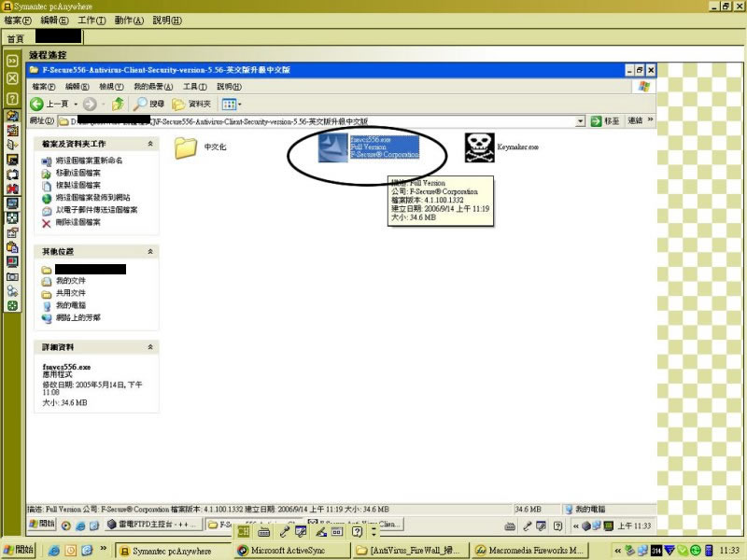
Task: Click the camera snapshot icon in pcAnywhere sidebar
Action: point(12,276)
